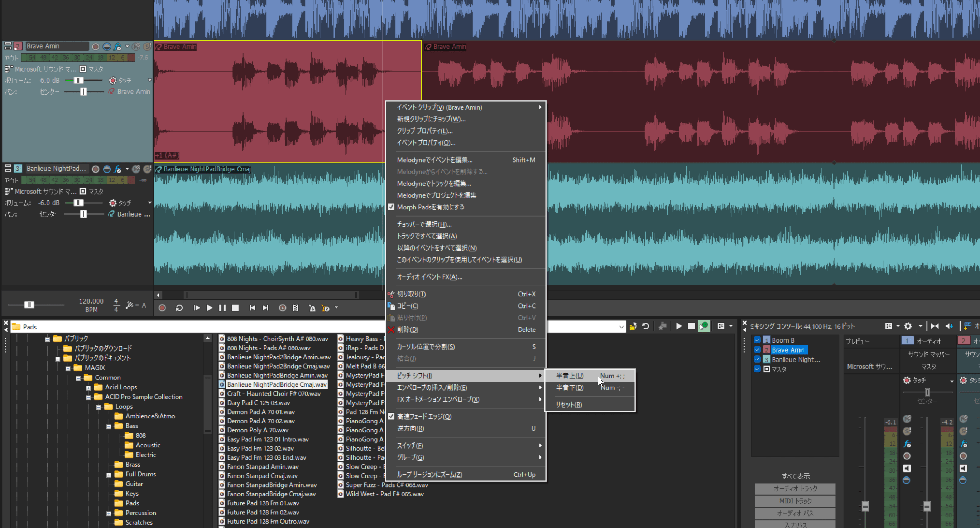
Task: Click the metronome icon in transport
Action: [312, 308]
